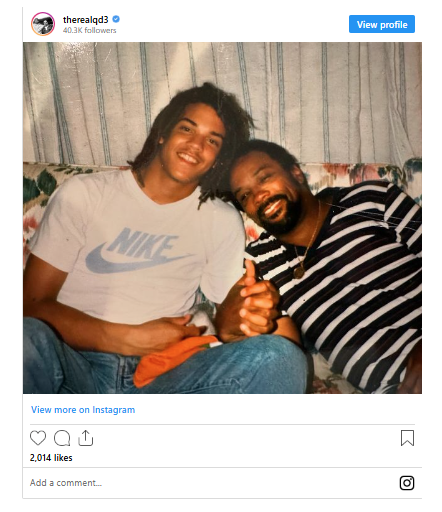The height and width of the screenshot is (512, 442).
Task: Open the embedded photo of two men
Action: coord(222,218)
